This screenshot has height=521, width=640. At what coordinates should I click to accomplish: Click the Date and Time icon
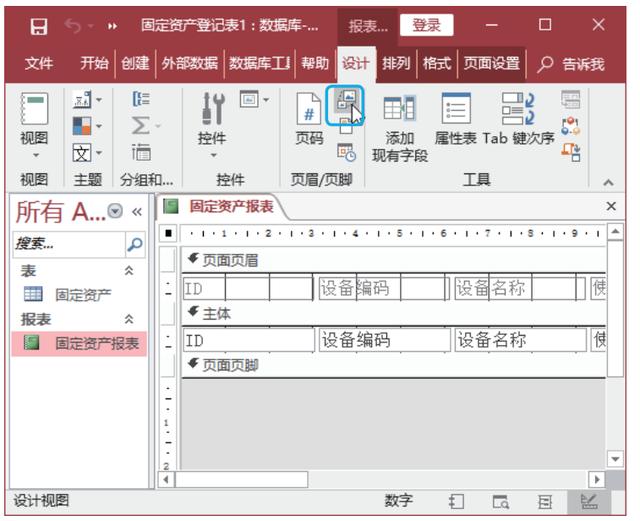[x=347, y=152]
